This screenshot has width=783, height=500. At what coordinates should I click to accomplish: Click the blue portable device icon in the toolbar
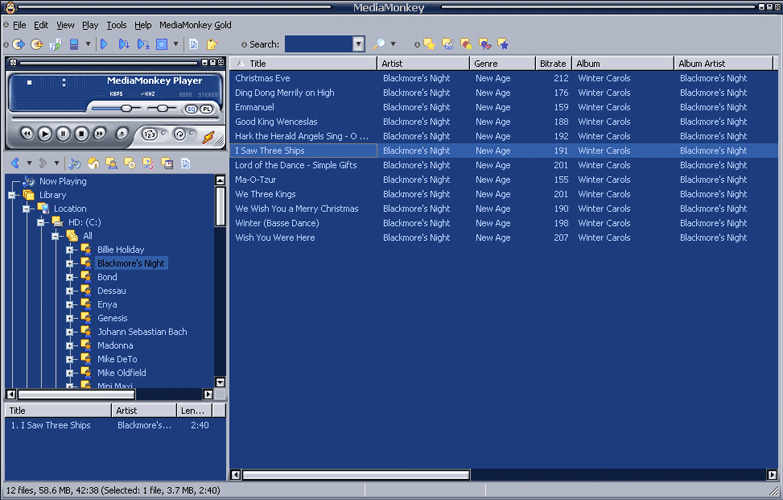click(x=74, y=44)
